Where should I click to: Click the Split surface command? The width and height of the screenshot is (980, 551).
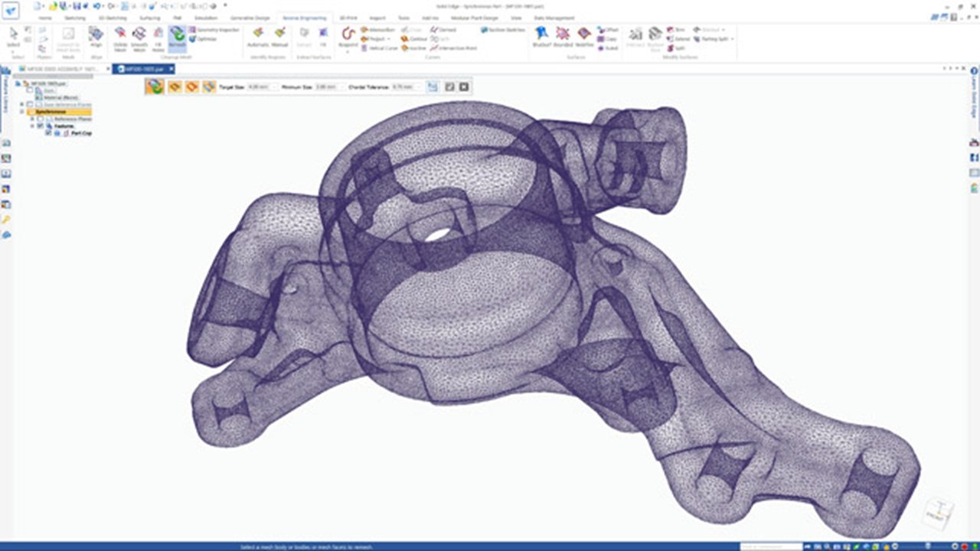click(676, 47)
